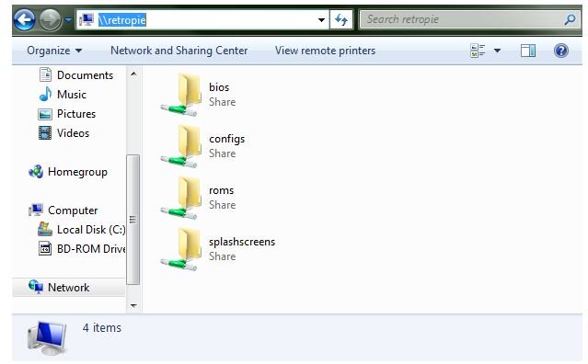Select the Pictures library
Image resolution: width=588 pixels, height=364 pixels.
coord(76,114)
